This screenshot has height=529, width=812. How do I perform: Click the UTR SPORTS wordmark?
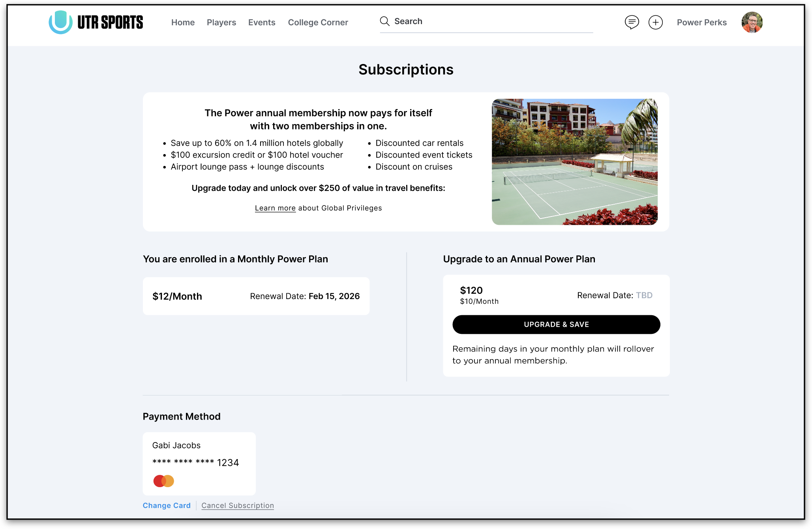click(110, 23)
